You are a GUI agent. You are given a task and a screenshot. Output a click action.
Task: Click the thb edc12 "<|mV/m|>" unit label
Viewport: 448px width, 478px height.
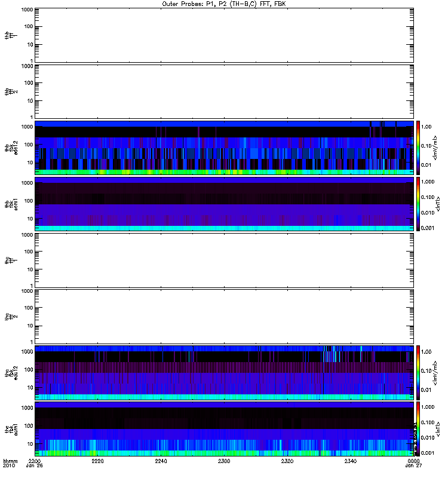pos(435,148)
